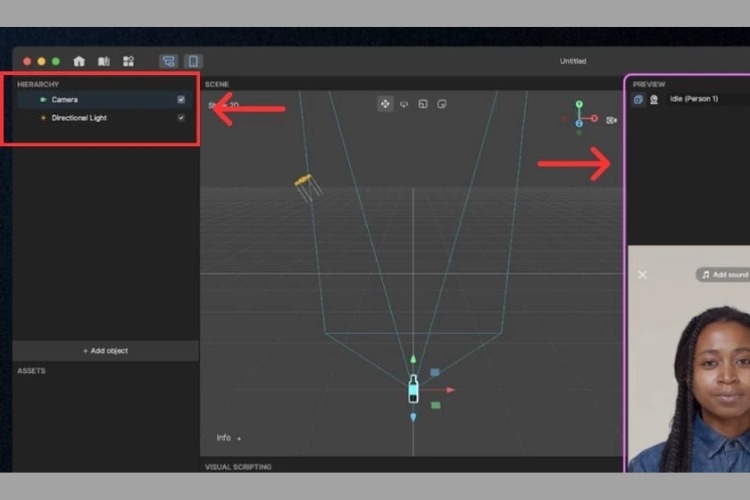
Task: Uncheck the Camera visibility checkbox
Action: [181, 100]
